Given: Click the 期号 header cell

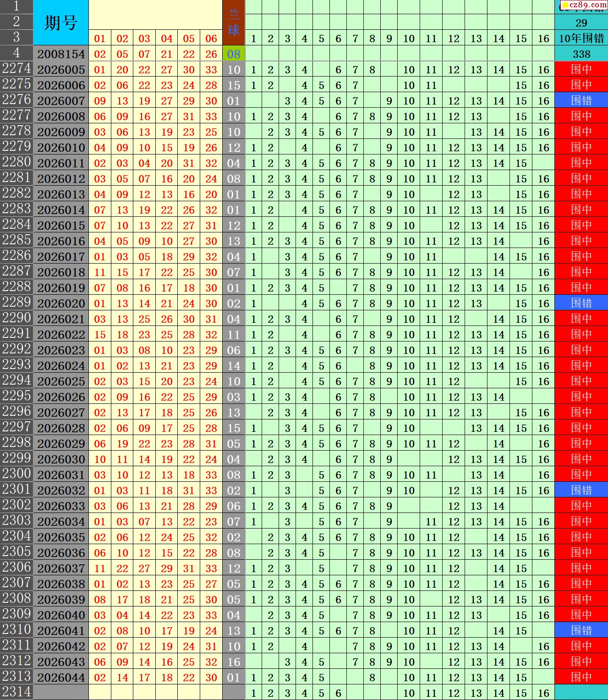Looking at the screenshot, I should pos(61,22).
